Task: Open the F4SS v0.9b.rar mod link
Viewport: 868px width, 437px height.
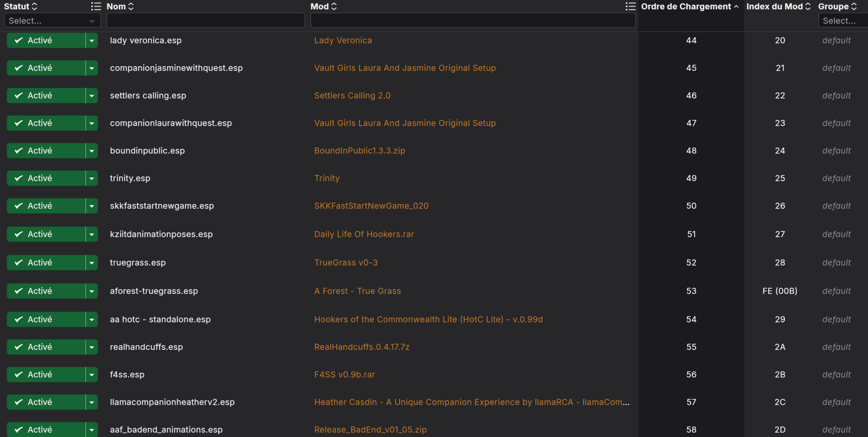Action: pyautogui.click(x=344, y=375)
